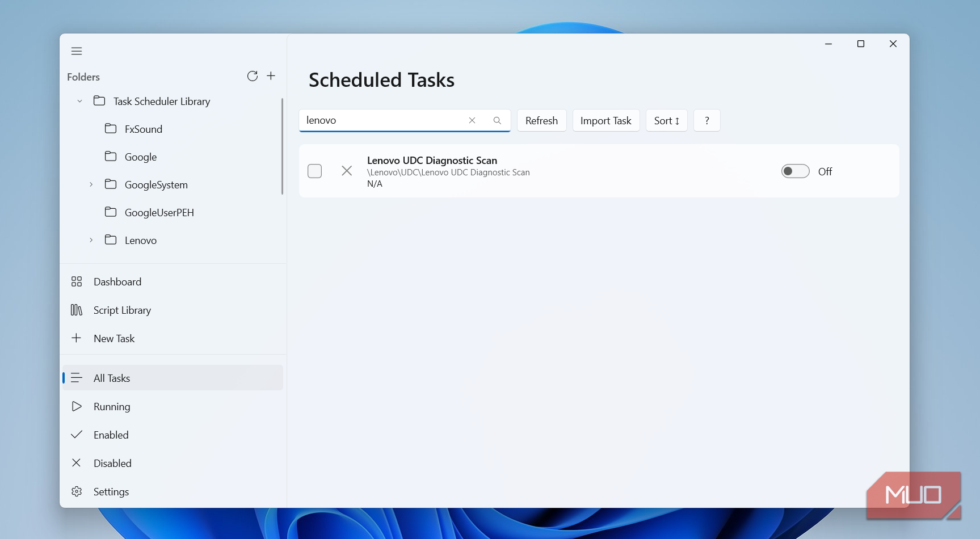This screenshot has height=539, width=980.
Task: Collapse the Task Scheduler Library tree
Action: pyautogui.click(x=80, y=101)
